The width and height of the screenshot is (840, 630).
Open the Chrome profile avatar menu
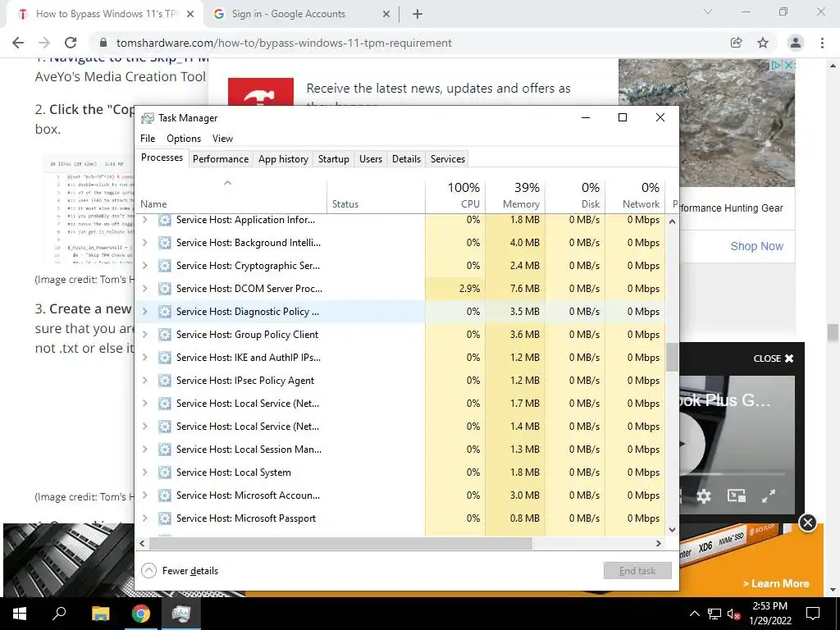pyautogui.click(x=796, y=43)
